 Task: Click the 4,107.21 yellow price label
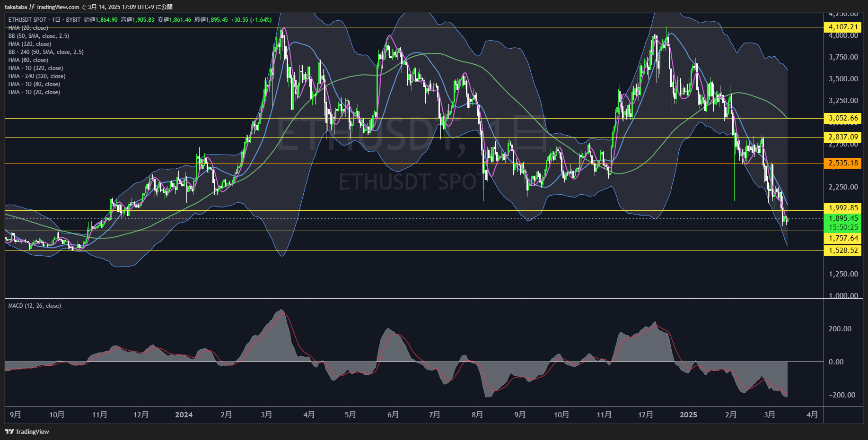click(842, 27)
